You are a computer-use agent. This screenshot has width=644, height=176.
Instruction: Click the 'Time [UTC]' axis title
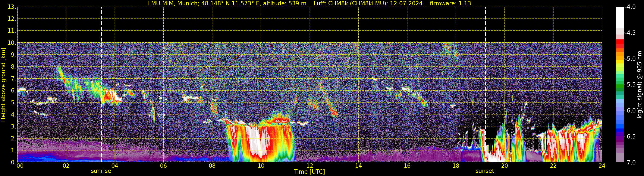pyautogui.click(x=310, y=172)
